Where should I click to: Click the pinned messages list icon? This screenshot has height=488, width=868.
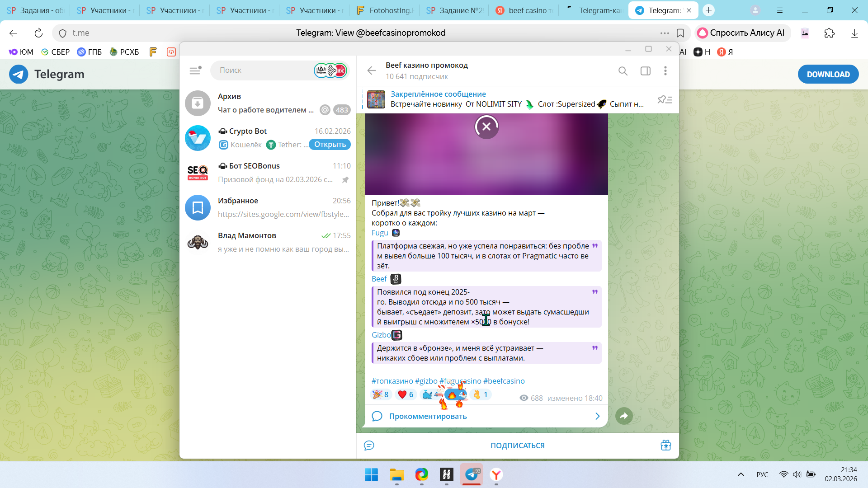[x=665, y=99]
